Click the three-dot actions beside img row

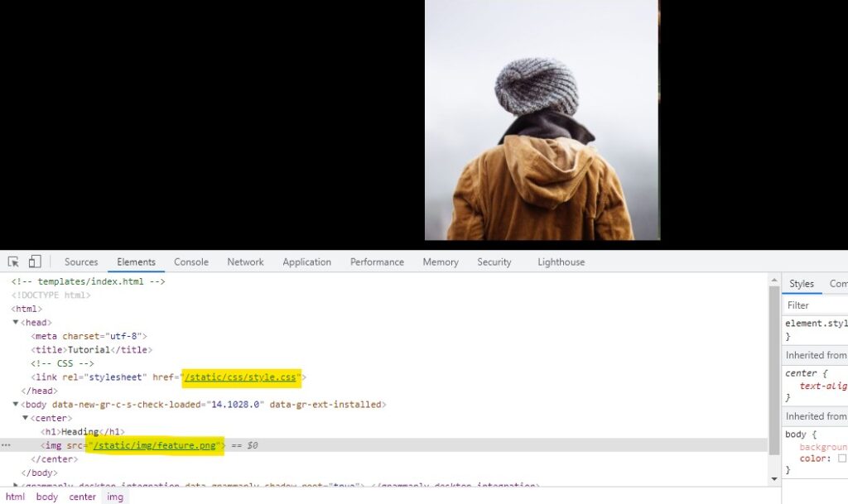(x=6, y=445)
